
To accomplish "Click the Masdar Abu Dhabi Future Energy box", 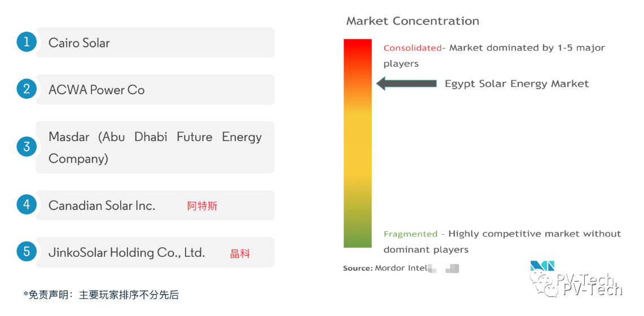I will click(x=155, y=147).
